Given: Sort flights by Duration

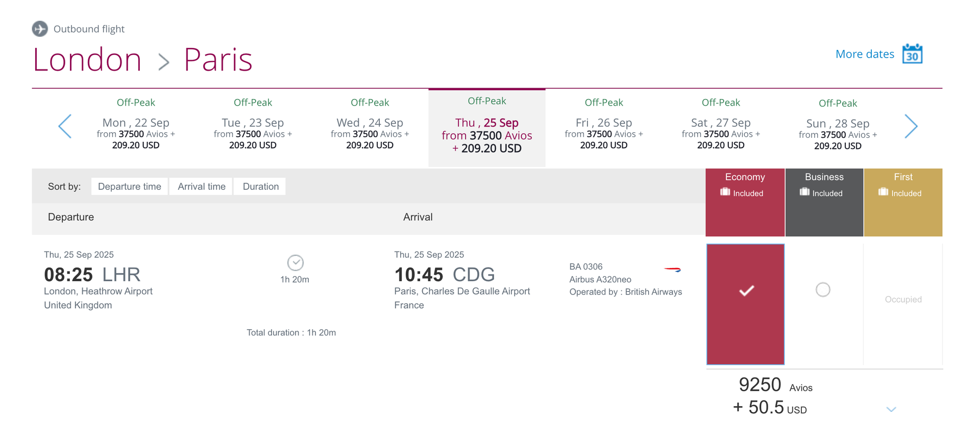Looking at the screenshot, I should [x=259, y=186].
